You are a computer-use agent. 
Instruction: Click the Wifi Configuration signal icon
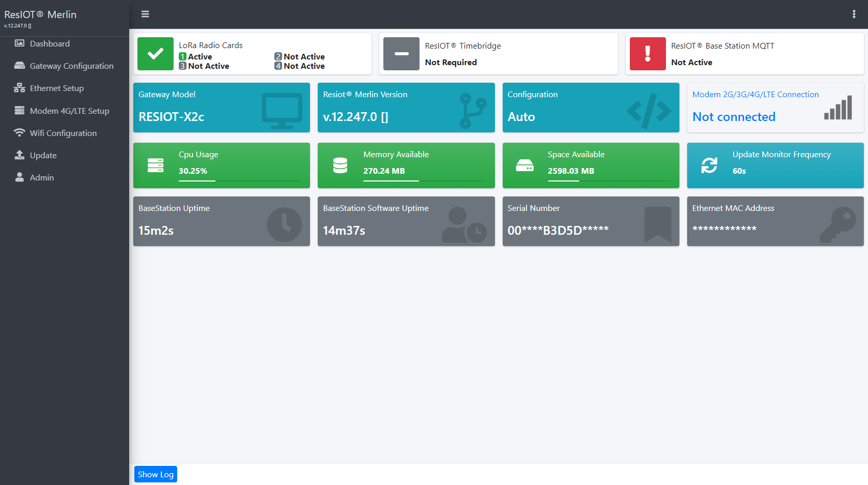pyautogui.click(x=20, y=133)
